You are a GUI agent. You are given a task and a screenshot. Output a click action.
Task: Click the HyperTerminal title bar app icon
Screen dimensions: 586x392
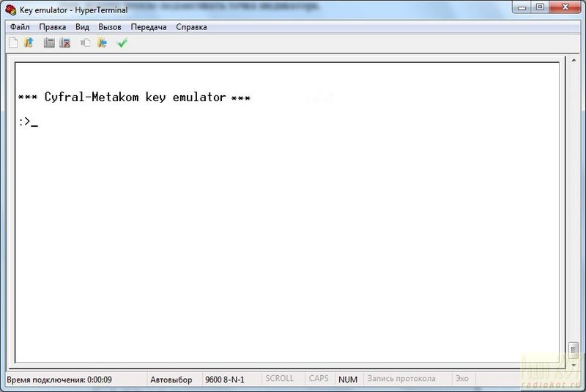(11, 10)
